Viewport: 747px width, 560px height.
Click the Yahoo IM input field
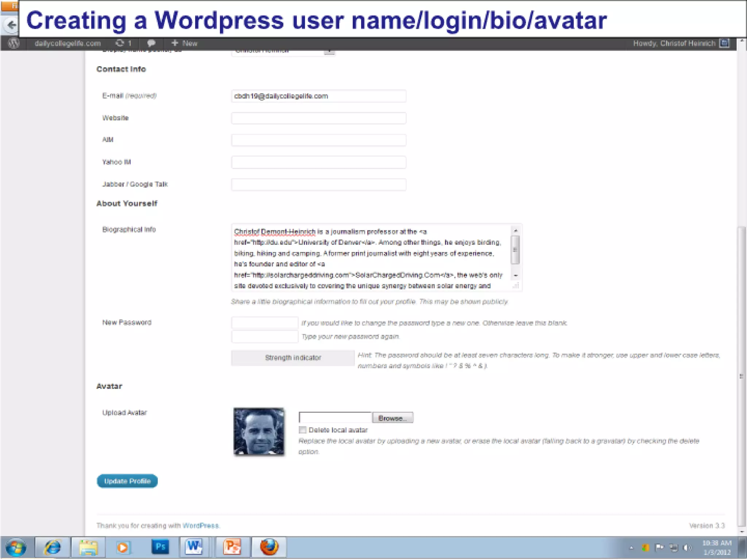point(318,162)
